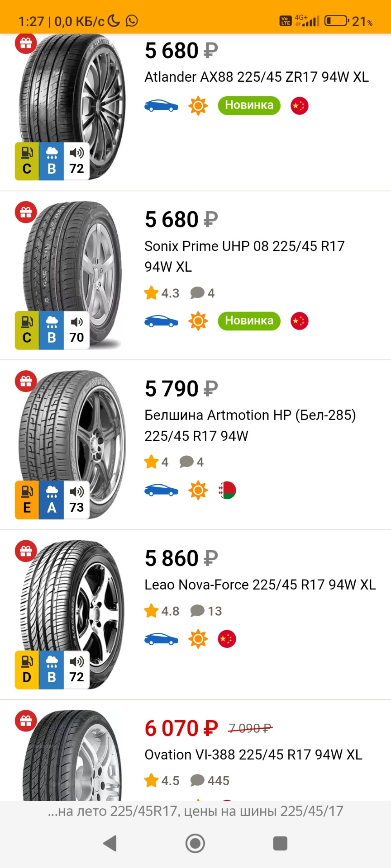Tap the page title bar with 225/45R17 text
391x868 pixels.
coord(195,811)
